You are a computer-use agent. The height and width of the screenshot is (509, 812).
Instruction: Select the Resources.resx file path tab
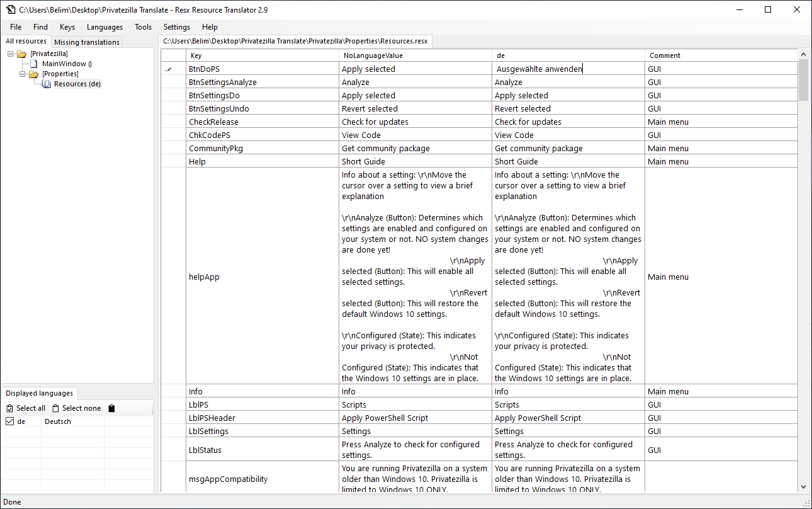295,41
